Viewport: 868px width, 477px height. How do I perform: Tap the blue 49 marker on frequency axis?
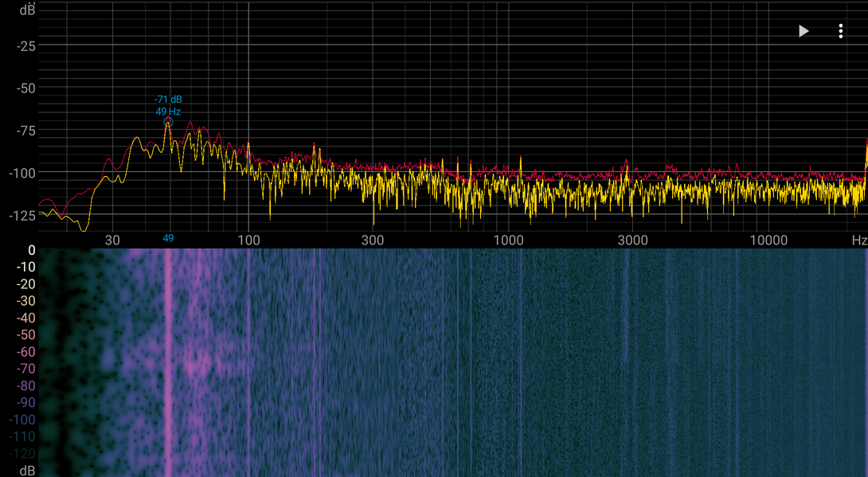168,239
